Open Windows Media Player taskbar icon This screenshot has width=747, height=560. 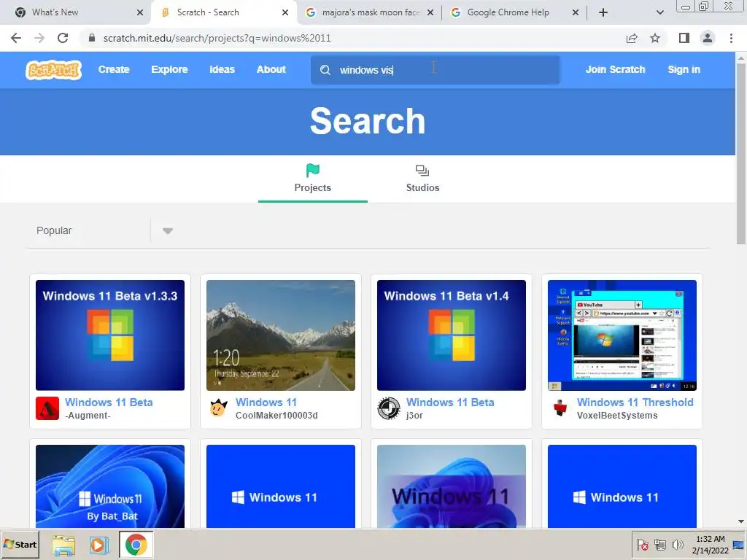tap(99, 545)
